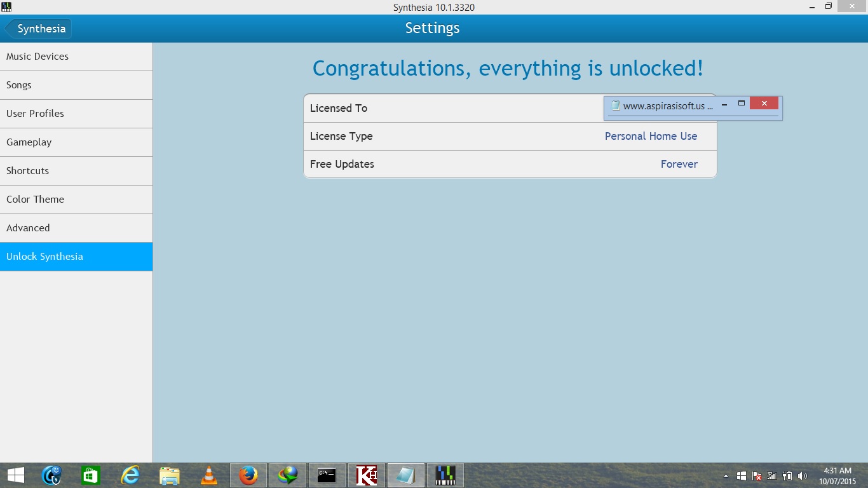This screenshot has height=488, width=868.
Task: Open the Windows Start button
Action: [15, 475]
